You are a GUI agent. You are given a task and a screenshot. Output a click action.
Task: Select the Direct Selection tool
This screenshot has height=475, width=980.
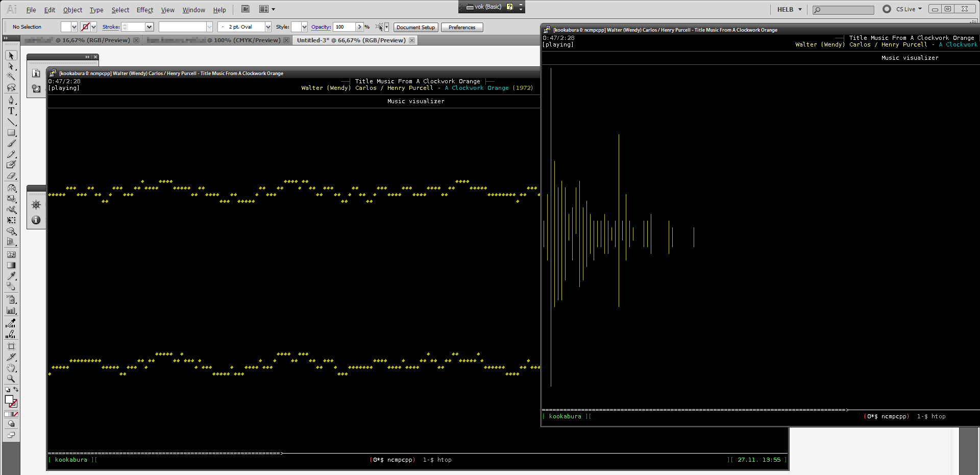(11, 66)
